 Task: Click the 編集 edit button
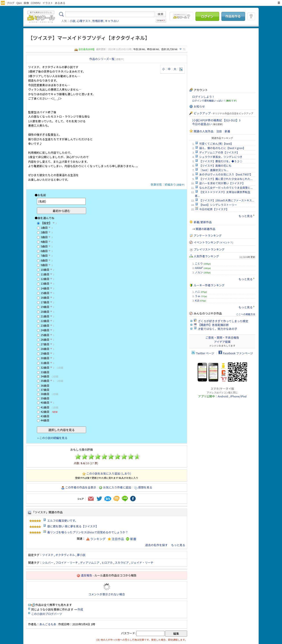(x=176, y=633)
